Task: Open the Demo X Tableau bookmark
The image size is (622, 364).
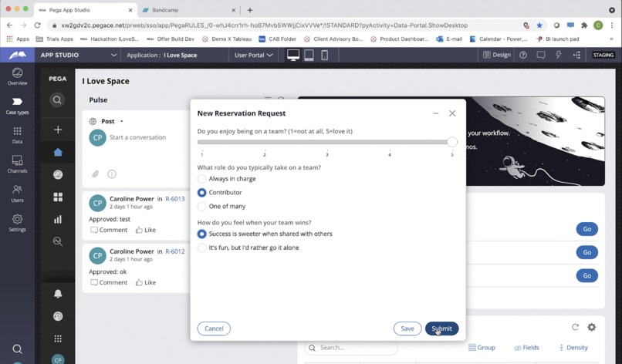Action: pos(227,39)
